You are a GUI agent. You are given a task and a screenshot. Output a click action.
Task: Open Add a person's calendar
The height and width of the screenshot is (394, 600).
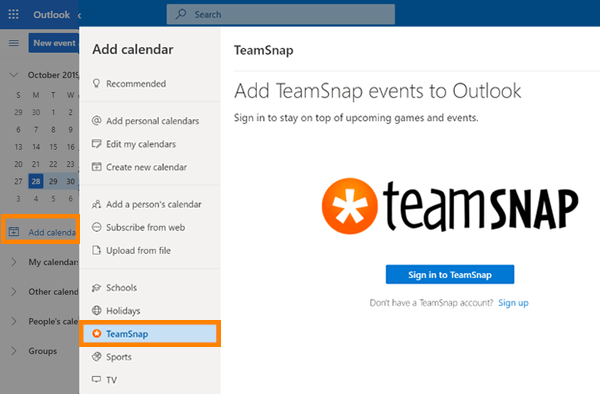click(x=150, y=204)
